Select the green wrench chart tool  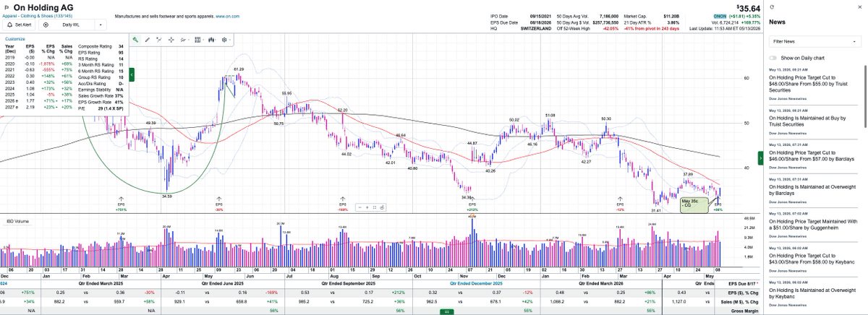point(135,40)
